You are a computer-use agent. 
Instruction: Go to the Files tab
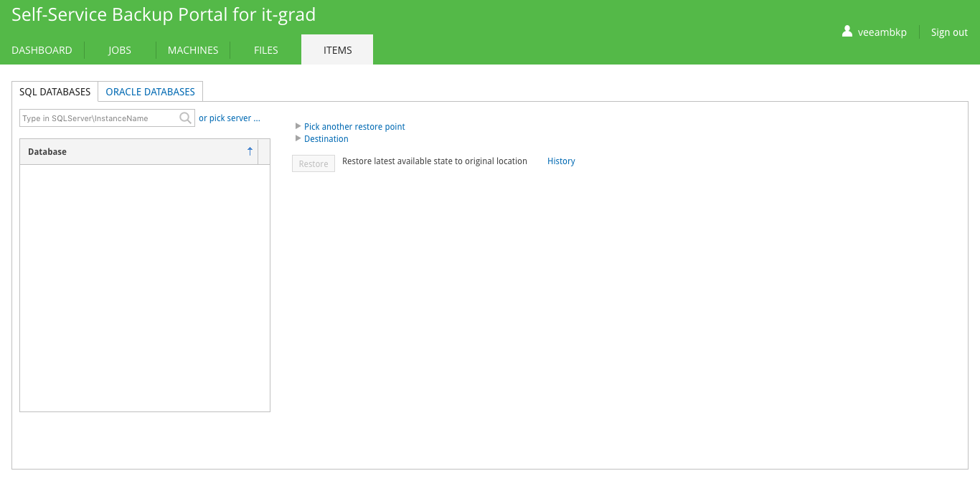click(265, 50)
